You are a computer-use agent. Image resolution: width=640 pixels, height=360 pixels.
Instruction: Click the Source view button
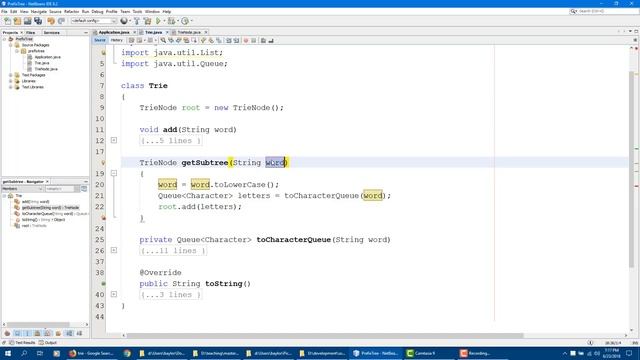(100, 40)
